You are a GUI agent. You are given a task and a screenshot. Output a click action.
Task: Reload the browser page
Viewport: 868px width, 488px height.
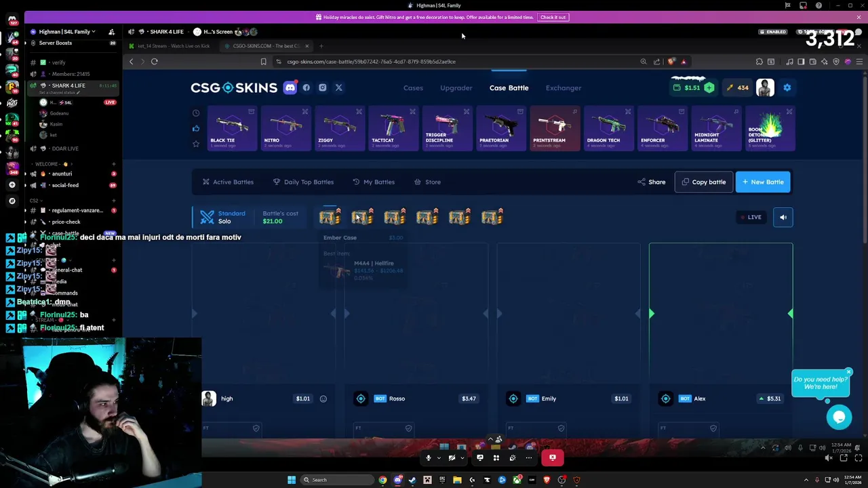(x=155, y=62)
